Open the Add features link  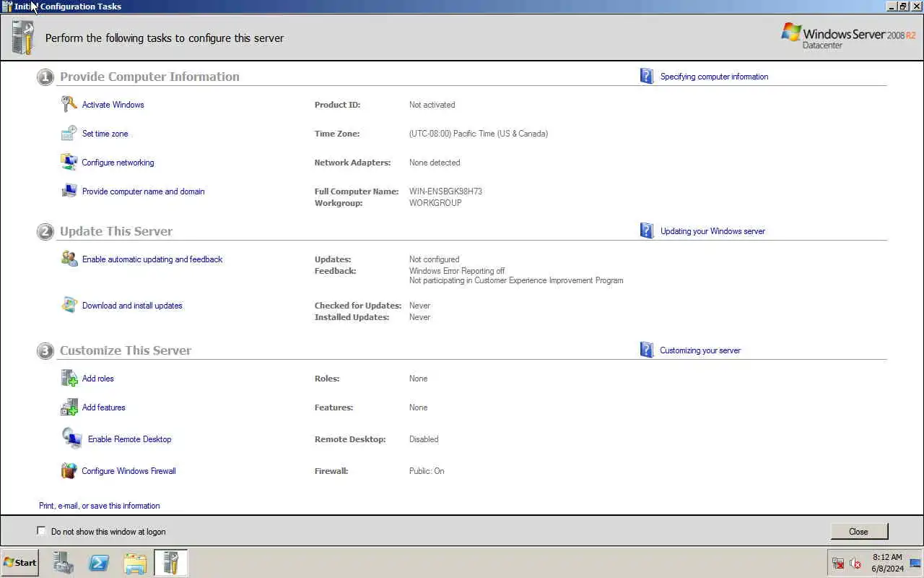pyautogui.click(x=103, y=407)
